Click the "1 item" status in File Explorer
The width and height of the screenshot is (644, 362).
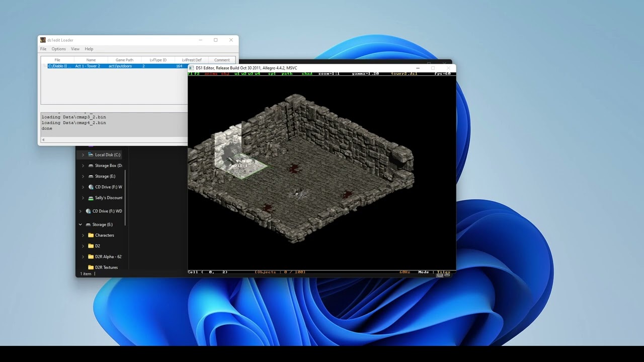[x=86, y=274]
